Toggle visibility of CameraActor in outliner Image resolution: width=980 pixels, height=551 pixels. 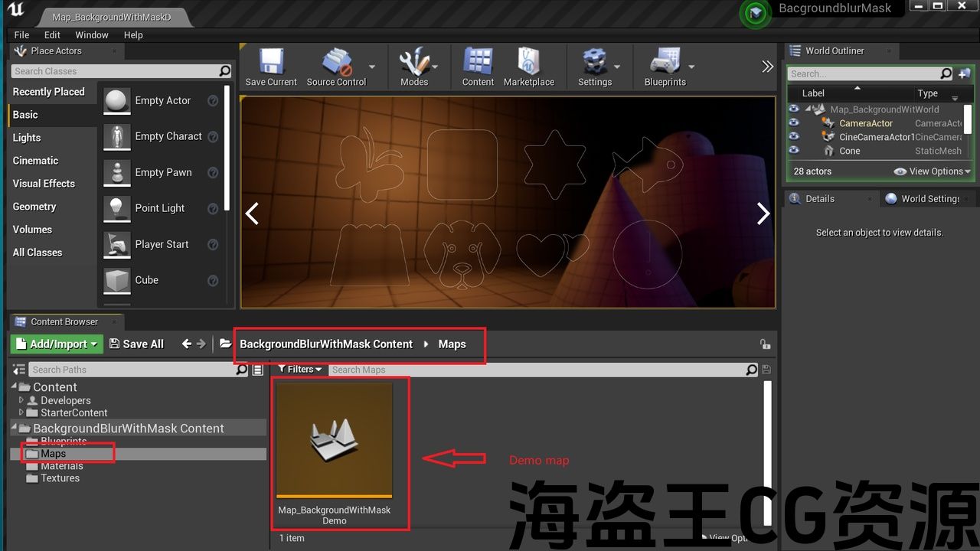click(x=794, y=123)
